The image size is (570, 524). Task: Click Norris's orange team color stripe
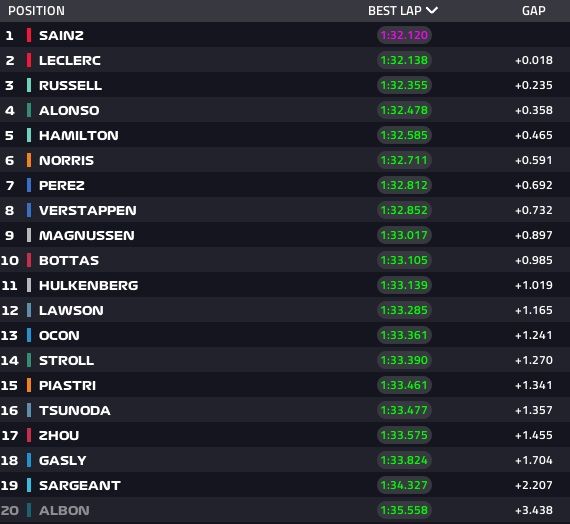coord(29,160)
